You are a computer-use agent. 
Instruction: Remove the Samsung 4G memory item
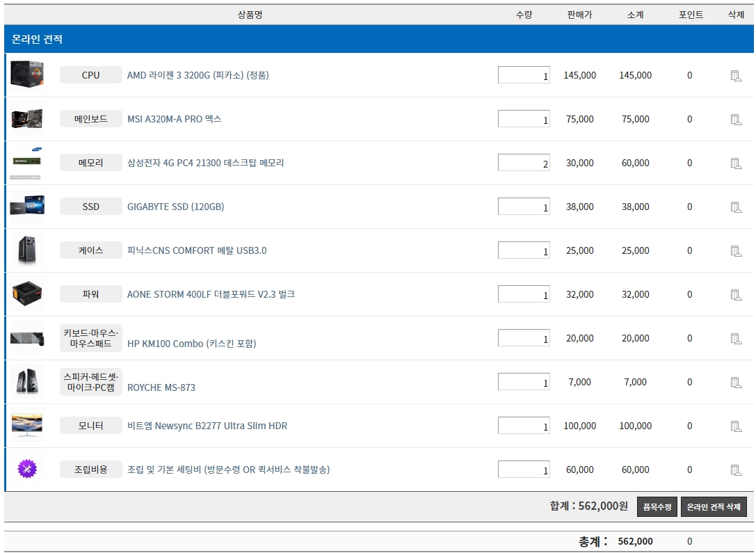point(736,163)
